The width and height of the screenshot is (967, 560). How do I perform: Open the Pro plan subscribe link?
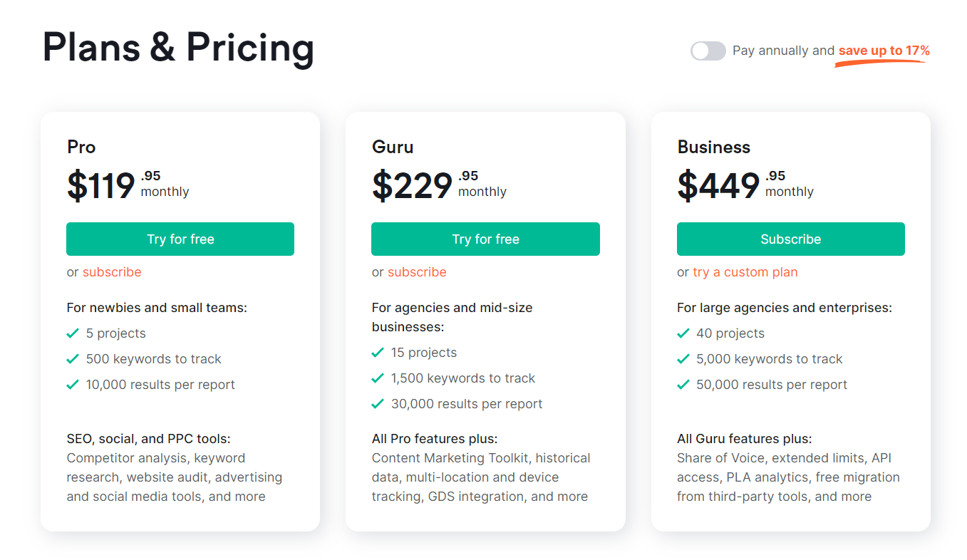point(112,272)
